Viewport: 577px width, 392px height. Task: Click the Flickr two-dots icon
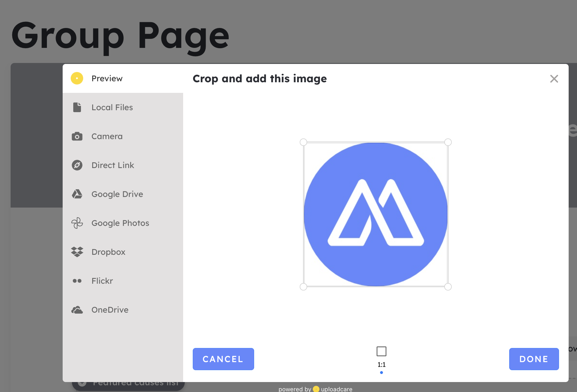pos(77,281)
